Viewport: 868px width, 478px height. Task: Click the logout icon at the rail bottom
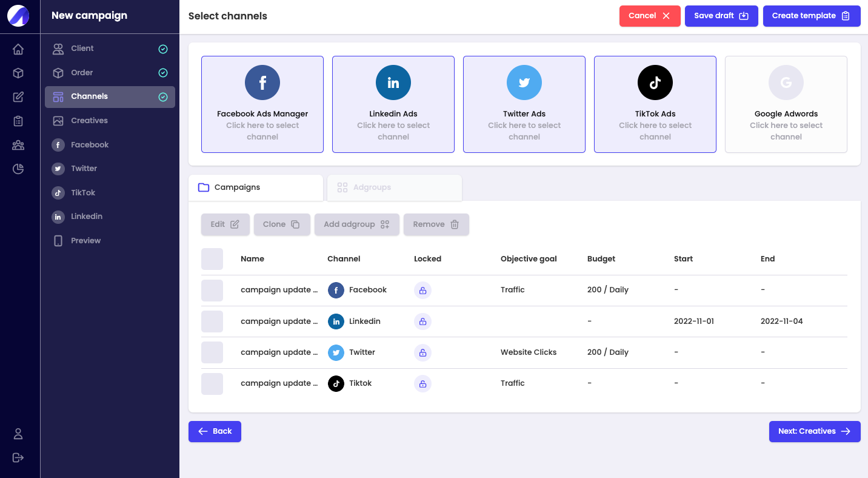click(18, 457)
